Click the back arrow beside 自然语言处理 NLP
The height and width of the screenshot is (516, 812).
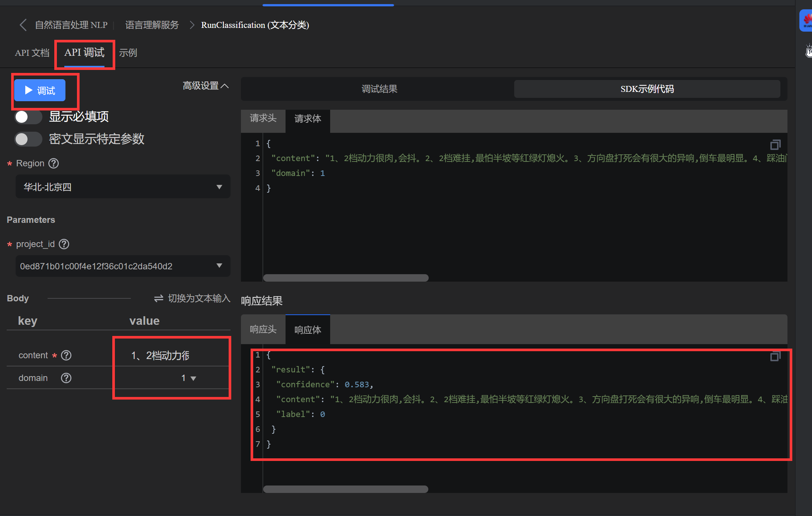click(23, 25)
